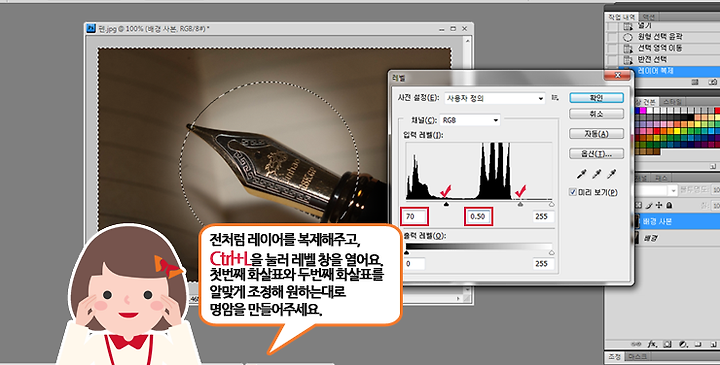This screenshot has width=720, height=365.
Task: Switch to the 색상 견본 swatches tab
Action: (x=647, y=101)
